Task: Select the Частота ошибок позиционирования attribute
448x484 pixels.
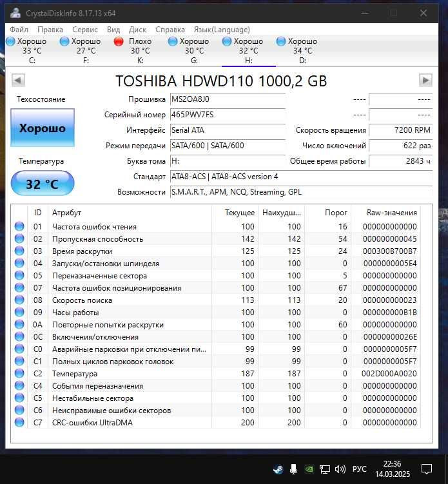Action: click(117, 288)
